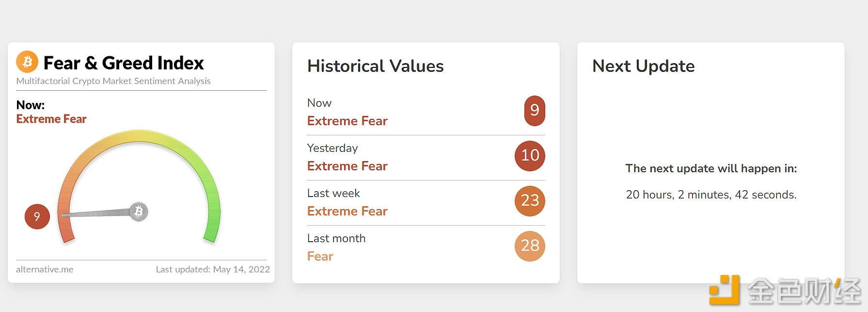Click the Last updated date text
868x312 pixels.
click(213, 269)
